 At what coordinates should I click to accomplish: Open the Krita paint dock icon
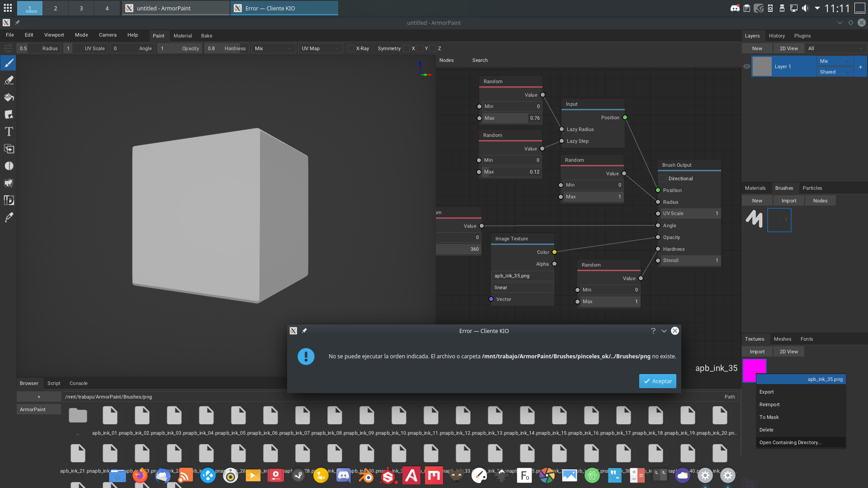coord(479,475)
